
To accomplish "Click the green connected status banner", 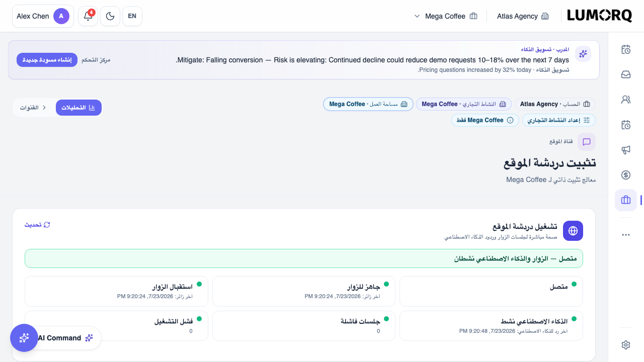I will pyautogui.click(x=304, y=258).
